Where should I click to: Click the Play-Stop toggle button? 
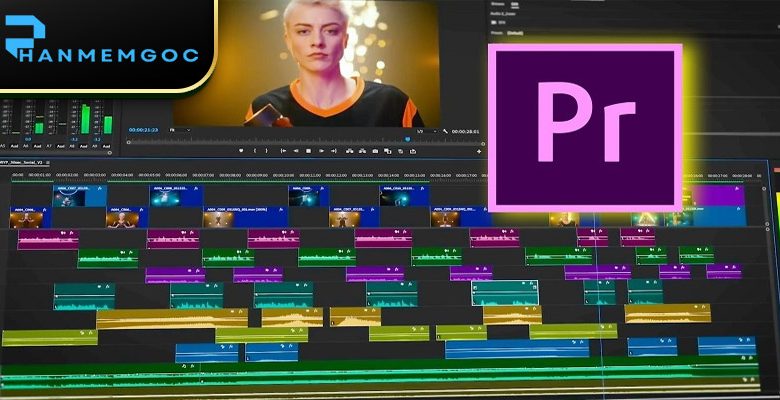click(308, 151)
